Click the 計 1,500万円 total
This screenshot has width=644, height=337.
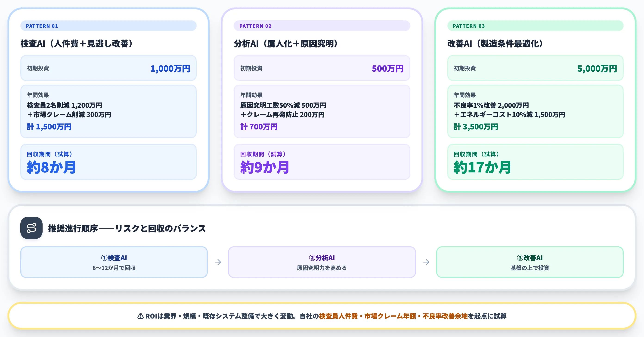point(49,127)
